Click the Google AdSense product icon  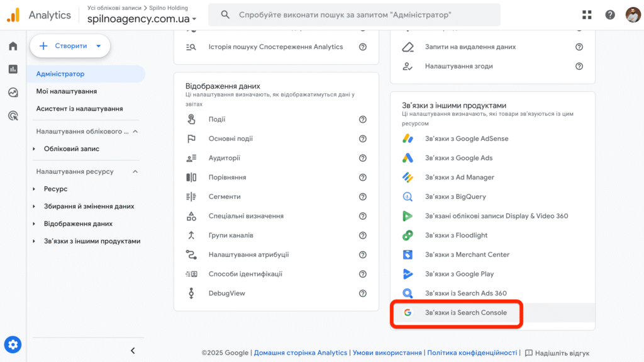(408, 139)
